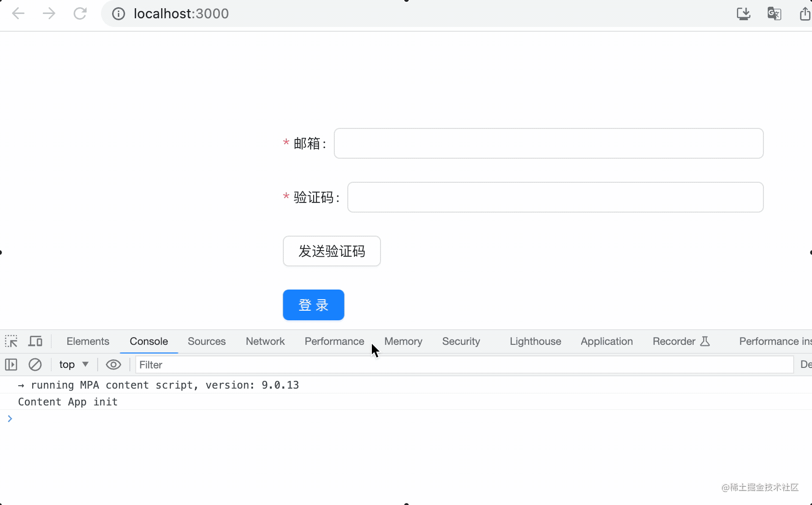The image size is (812, 505).
Task: Click the browser forward arrow
Action: tap(49, 13)
